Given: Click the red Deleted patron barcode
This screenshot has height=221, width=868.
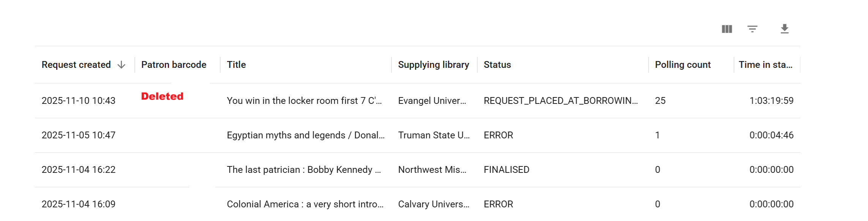Looking at the screenshot, I should 162,97.
